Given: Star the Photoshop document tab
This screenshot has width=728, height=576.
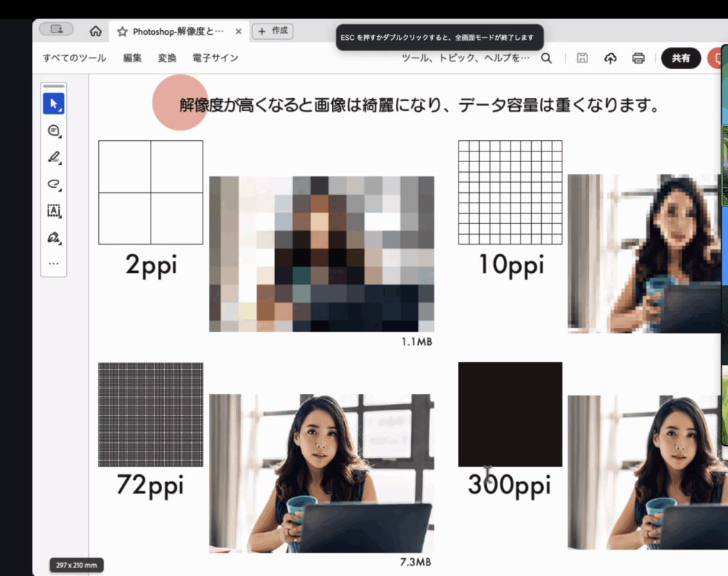Looking at the screenshot, I should (x=122, y=32).
